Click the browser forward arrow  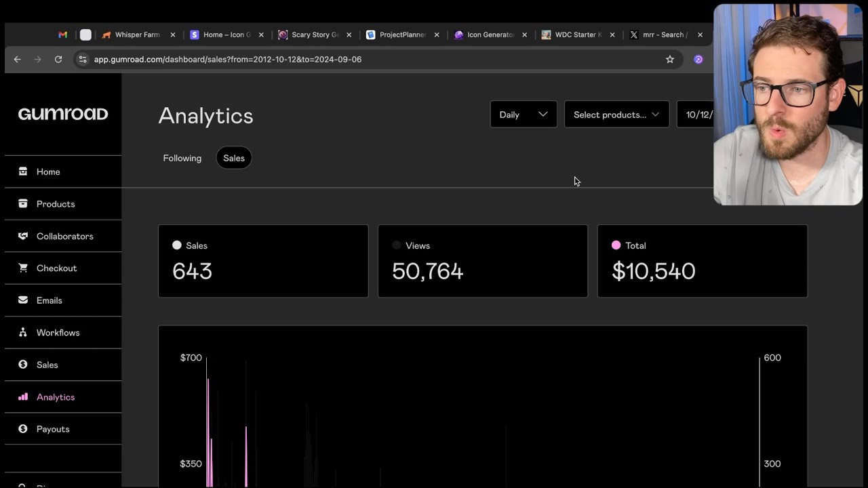[x=38, y=59]
